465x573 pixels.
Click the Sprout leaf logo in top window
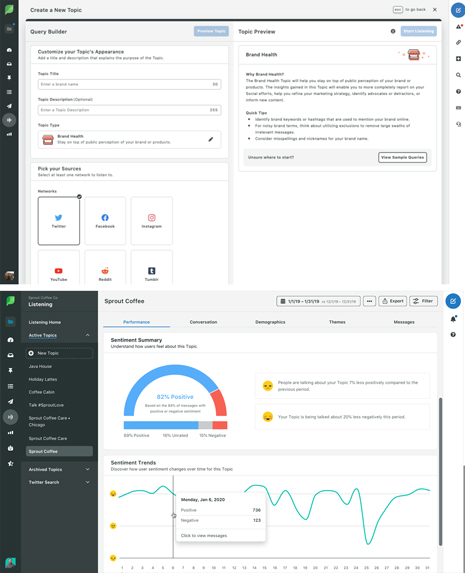[x=9, y=10]
